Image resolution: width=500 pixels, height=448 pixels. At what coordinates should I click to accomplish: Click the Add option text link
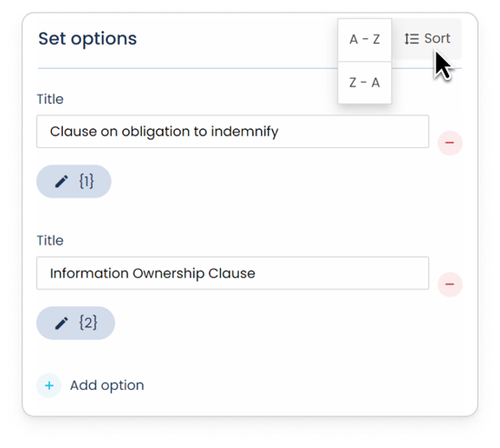[107, 385]
